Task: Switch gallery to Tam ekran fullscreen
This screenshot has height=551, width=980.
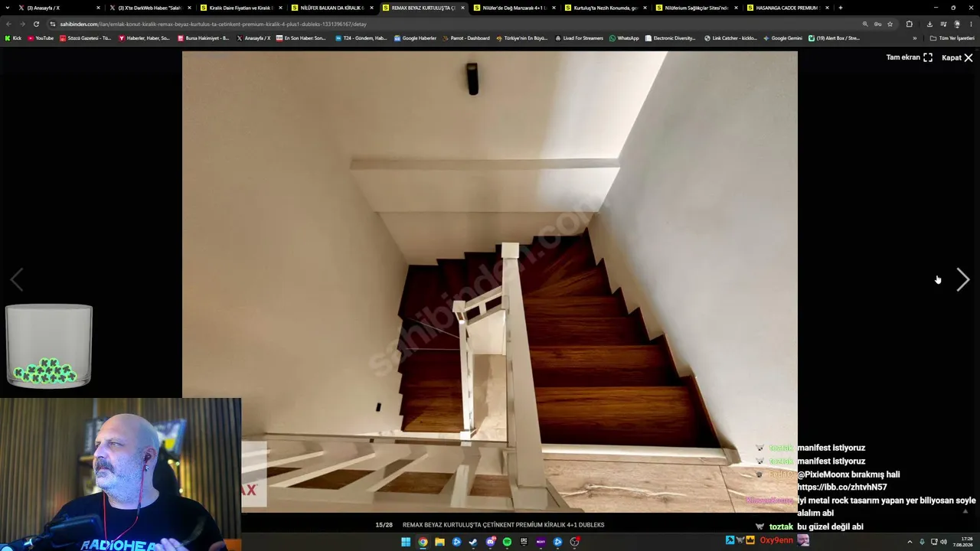Action: click(x=910, y=57)
